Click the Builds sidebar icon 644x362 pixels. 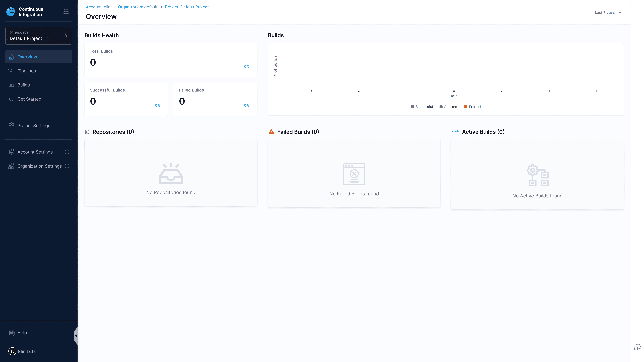11,85
